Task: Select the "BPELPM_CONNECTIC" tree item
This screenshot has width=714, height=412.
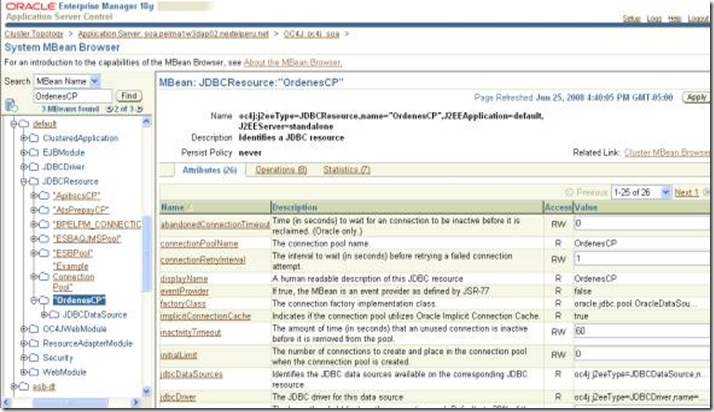Action: tap(97, 224)
